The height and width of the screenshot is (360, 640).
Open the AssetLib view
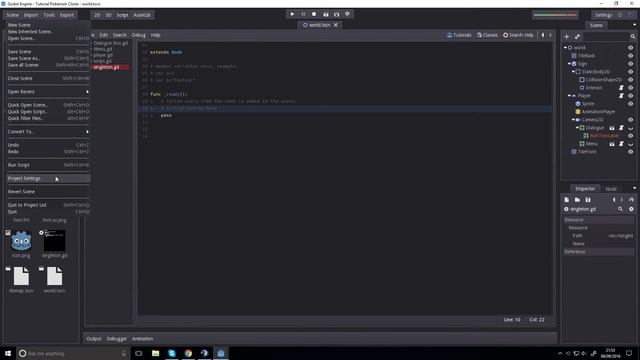142,15
